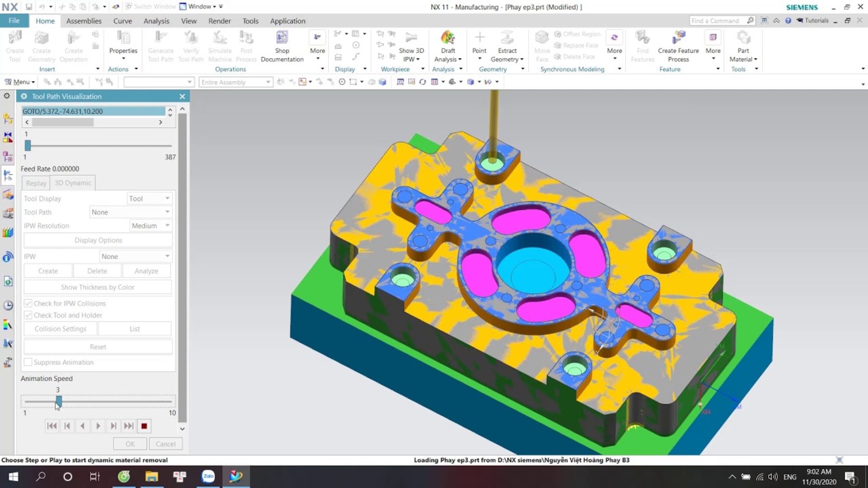Click the search icon in Find a Command
The image size is (868, 488).
pyautogui.click(x=750, y=20)
